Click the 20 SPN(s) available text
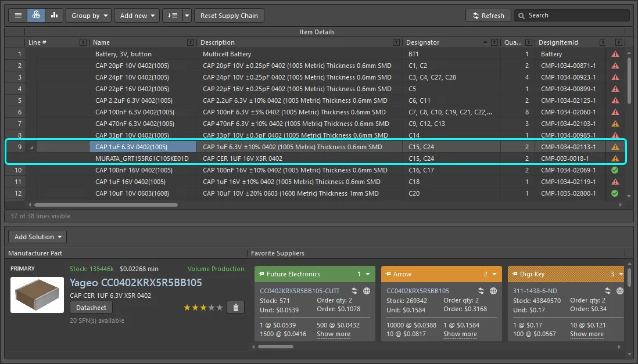The width and height of the screenshot is (638, 364). pyautogui.click(x=97, y=320)
